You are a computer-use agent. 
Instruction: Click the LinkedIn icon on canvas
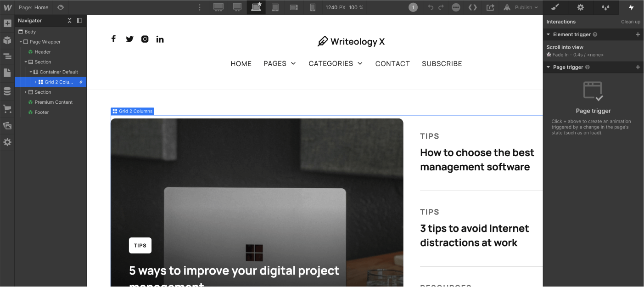point(160,39)
